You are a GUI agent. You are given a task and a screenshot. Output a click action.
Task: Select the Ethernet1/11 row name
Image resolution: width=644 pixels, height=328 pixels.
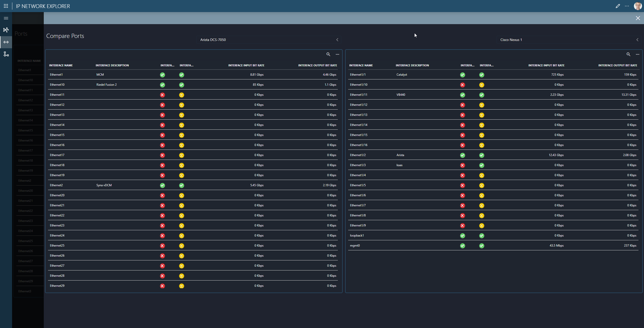pyautogui.click(x=358, y=95)
